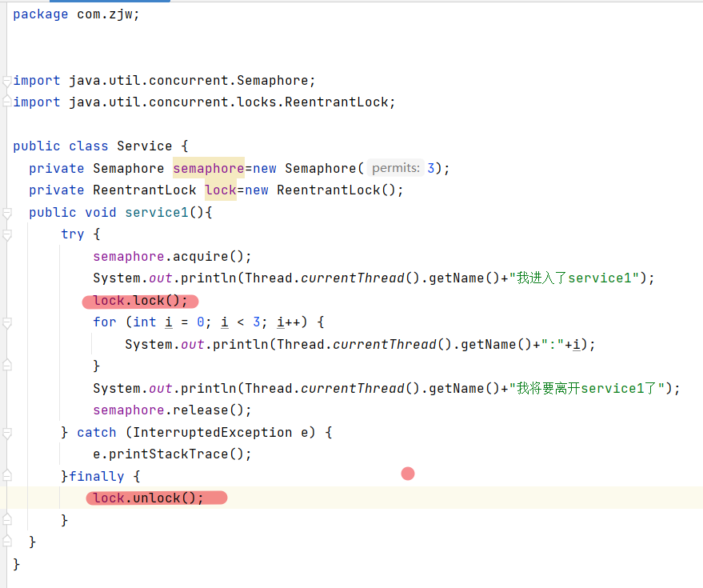Click the highlighted 'semaphore' field declaration
Image resolution: width=703 pixels, height=588 pixels.
(x=209, y=168)
